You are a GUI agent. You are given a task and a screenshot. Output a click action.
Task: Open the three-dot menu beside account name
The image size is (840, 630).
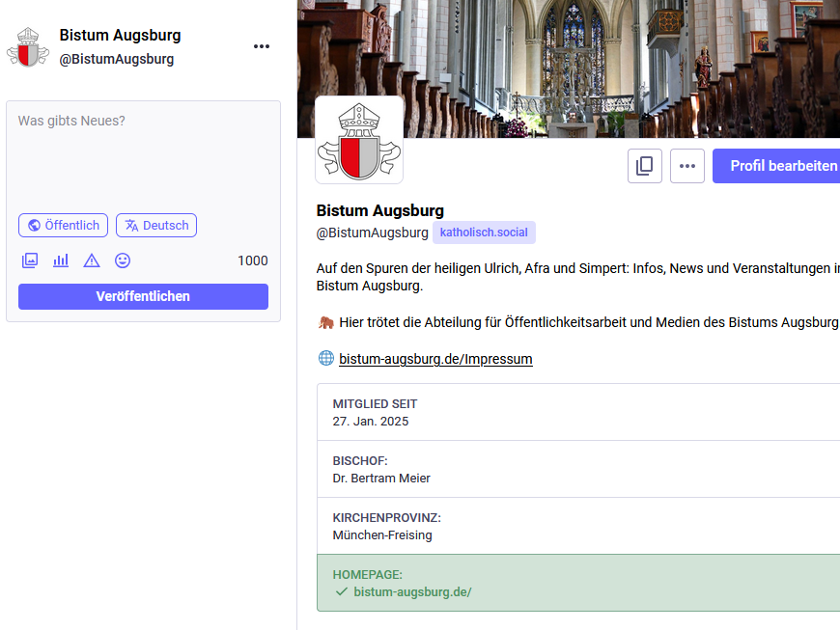pyautogui.click(x=262, y=46)
